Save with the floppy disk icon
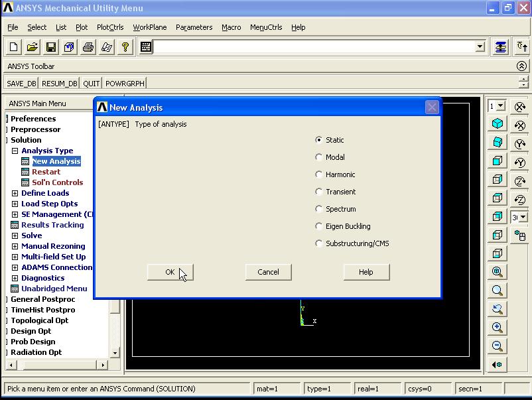Viewport: 532px width, 400px height. [51, 47]
